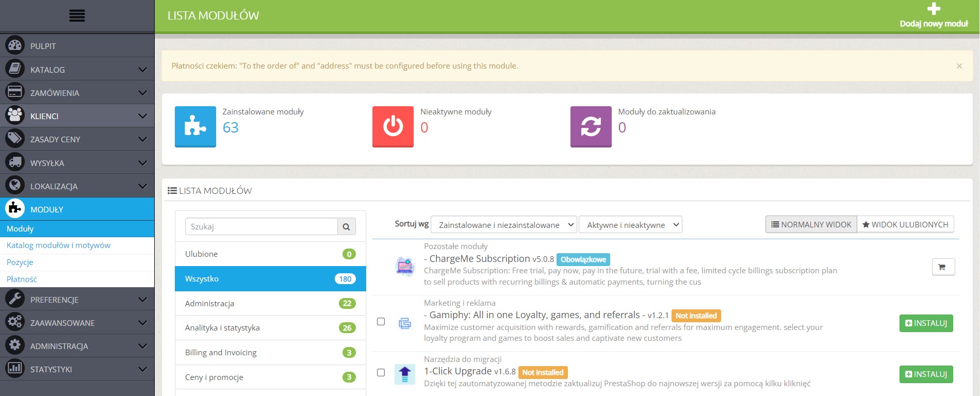Add a new module via plus icon
The width and height of the screenshot is (980, 396).
pyautogui.click(x=934, y=9)
